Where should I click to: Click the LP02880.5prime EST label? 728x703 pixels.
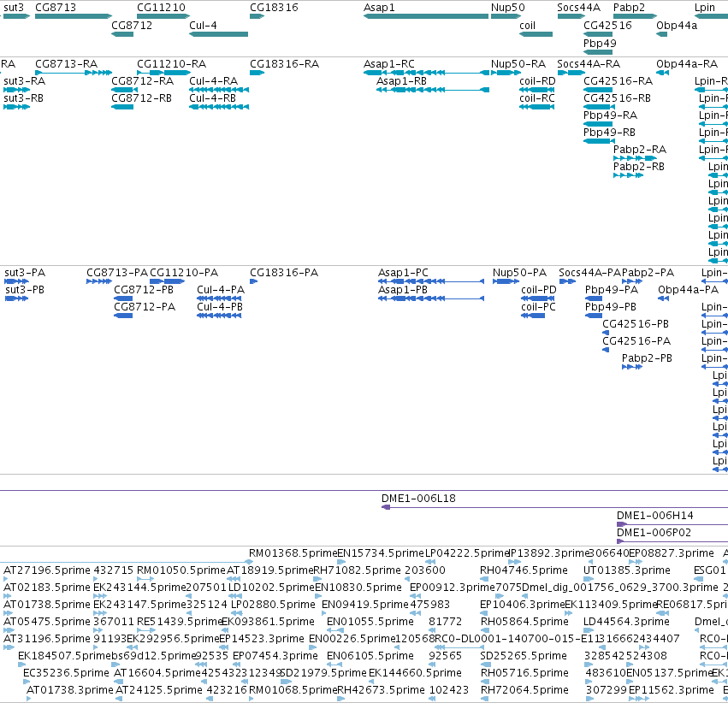tap(273, 604)
